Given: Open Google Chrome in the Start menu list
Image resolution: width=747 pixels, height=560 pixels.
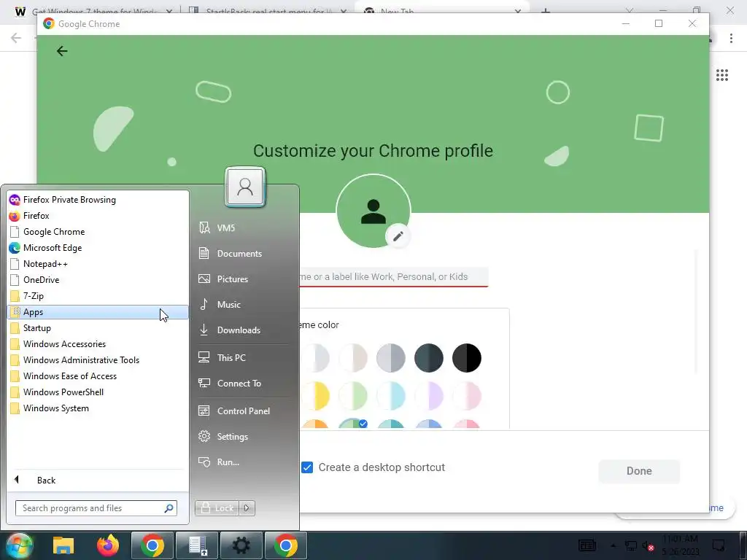Looking at the screenshot, I should click(x=98, y=232).
